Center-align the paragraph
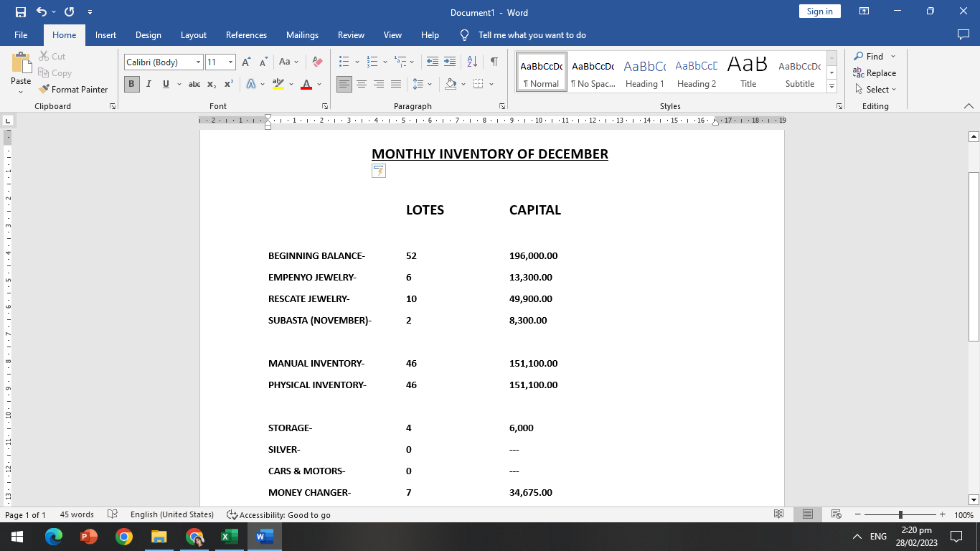 point(362,84)
